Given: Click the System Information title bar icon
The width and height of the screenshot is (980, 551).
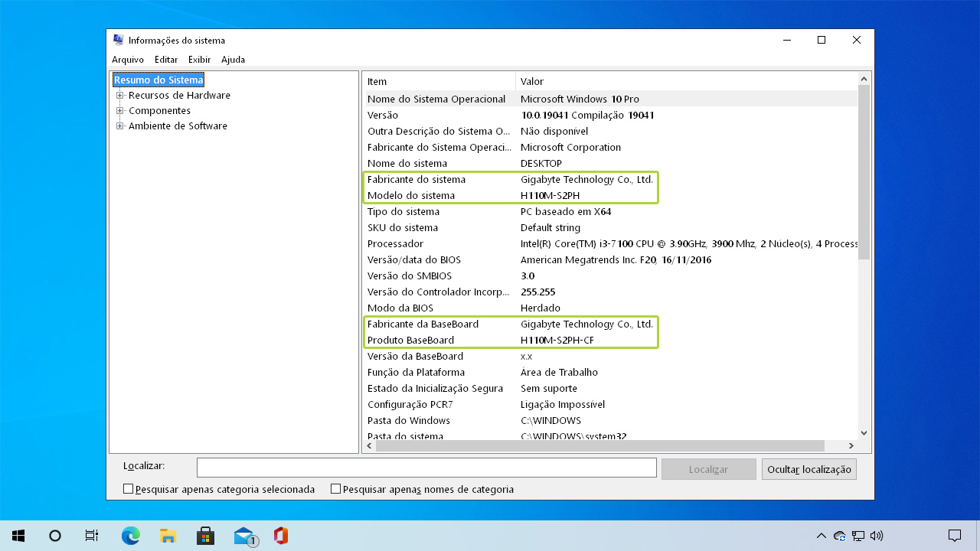Looking at the screenshot, I should coord(118,40).
